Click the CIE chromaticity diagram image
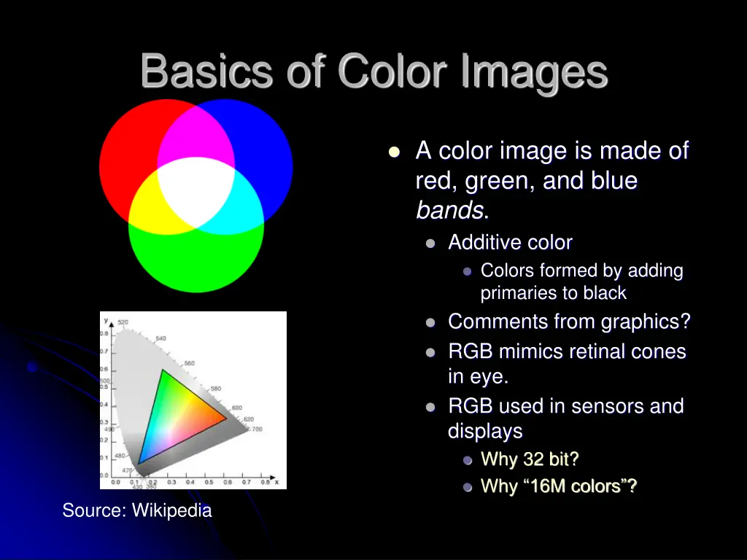The height and width of the screenshot is (560, 747). 193,400
